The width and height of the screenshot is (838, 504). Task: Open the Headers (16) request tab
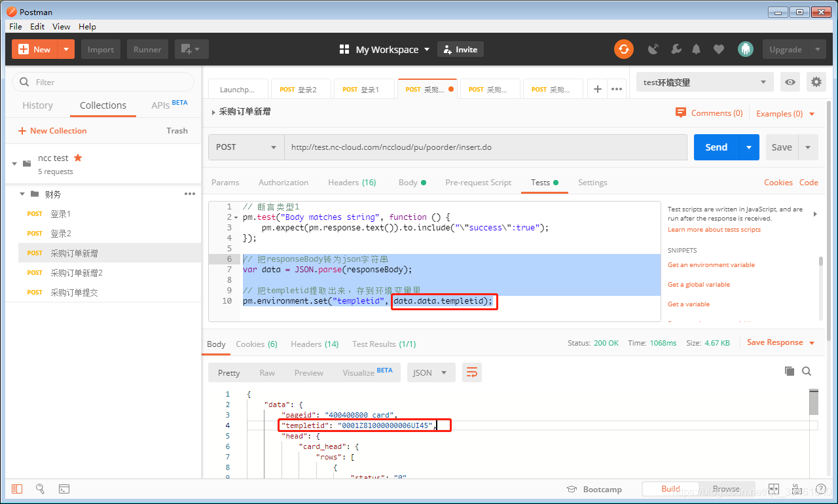tap(352, 183)
